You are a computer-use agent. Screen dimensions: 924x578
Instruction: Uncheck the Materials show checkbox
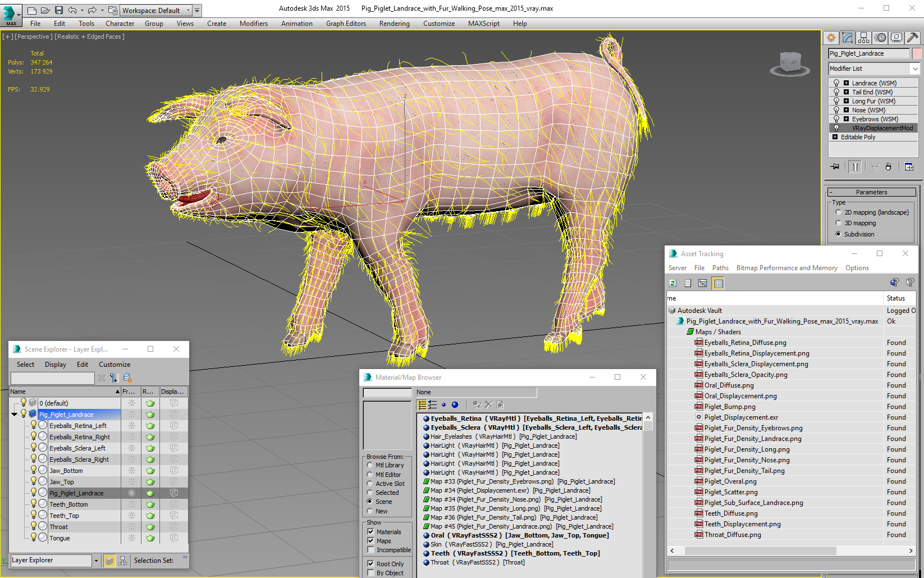370,531
